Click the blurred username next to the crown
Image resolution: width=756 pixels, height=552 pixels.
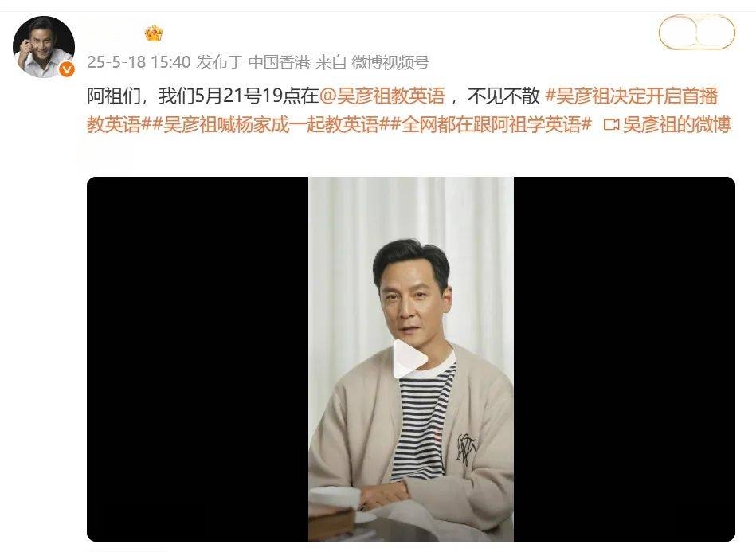tap(114, 33)
